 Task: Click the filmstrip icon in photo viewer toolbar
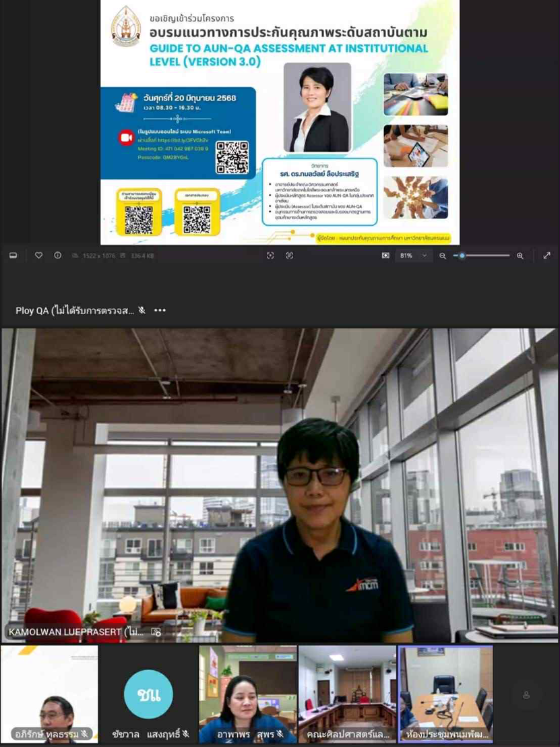pyautogui.click(x=13, y=256)
